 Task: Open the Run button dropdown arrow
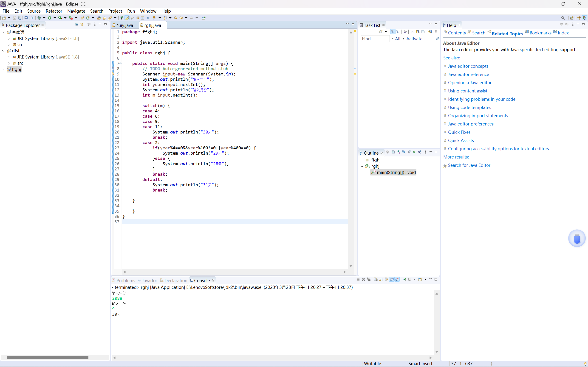(55, 18)
